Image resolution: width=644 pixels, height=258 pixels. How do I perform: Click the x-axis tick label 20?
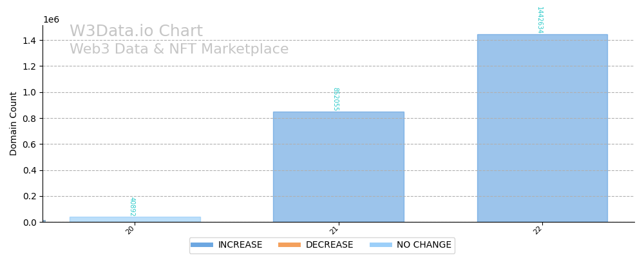131,230
